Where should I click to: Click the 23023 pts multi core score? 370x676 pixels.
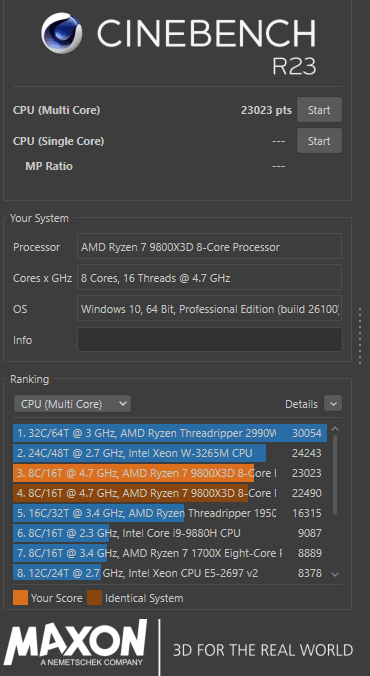pyautogui.click(x=266, y=110)
